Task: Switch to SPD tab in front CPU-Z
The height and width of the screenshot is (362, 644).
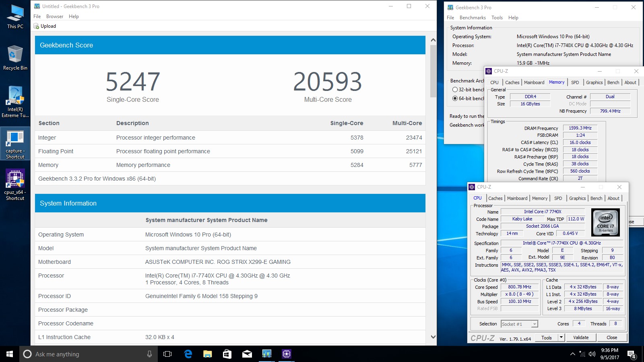Action: (x=558, y=198)
